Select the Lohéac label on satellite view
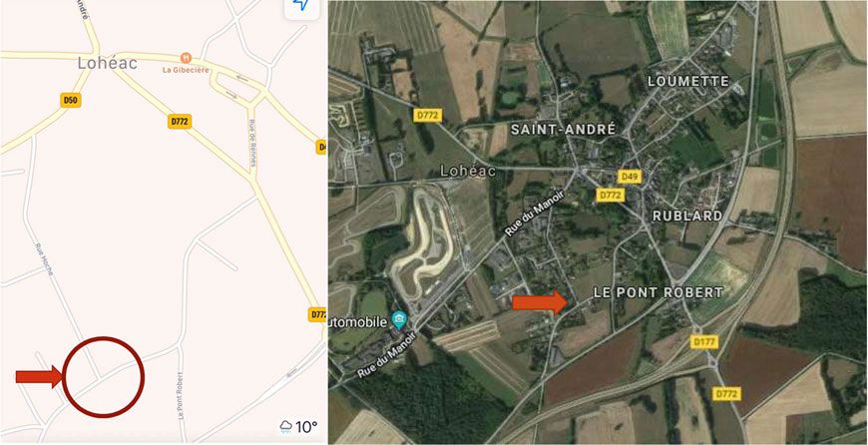This screenshot has height=445, width=868. tap(468, 171)
